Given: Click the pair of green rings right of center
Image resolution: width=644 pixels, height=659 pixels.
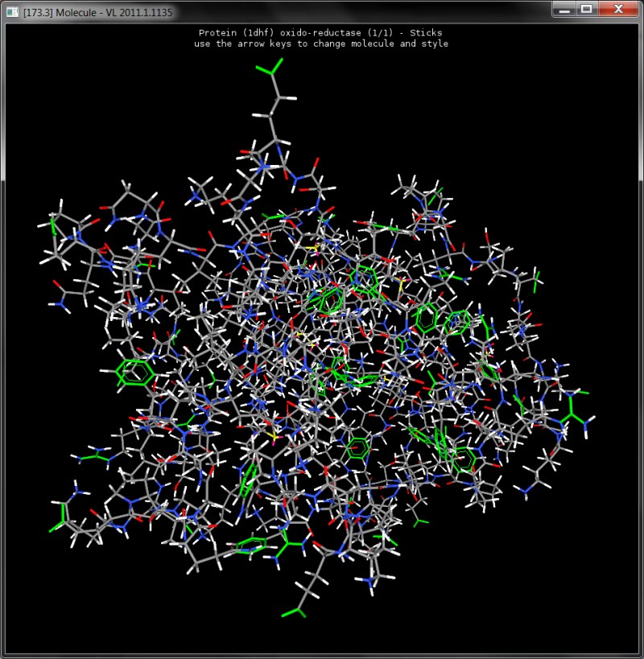Looking at the screenshot, I should click(442, 322).
